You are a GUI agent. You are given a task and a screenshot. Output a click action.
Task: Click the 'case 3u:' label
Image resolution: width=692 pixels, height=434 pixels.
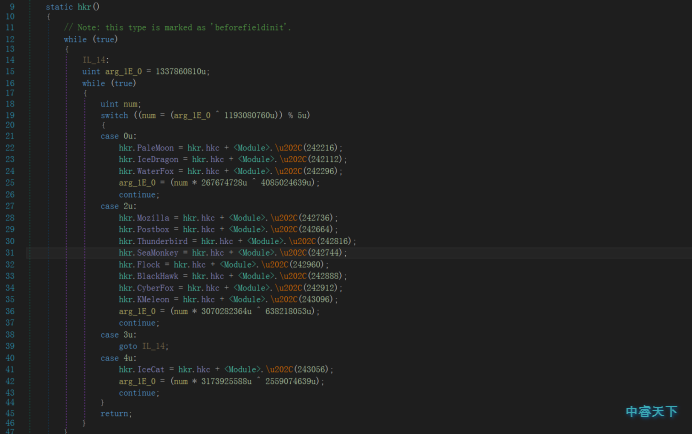tap(118, 335)
